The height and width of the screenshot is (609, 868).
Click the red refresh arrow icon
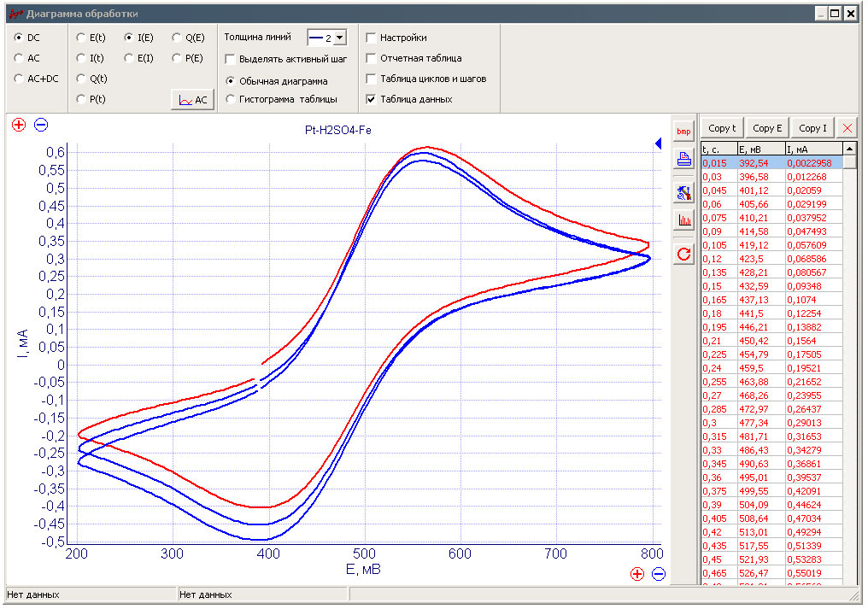pyautogui.click(x=683, y=255)
